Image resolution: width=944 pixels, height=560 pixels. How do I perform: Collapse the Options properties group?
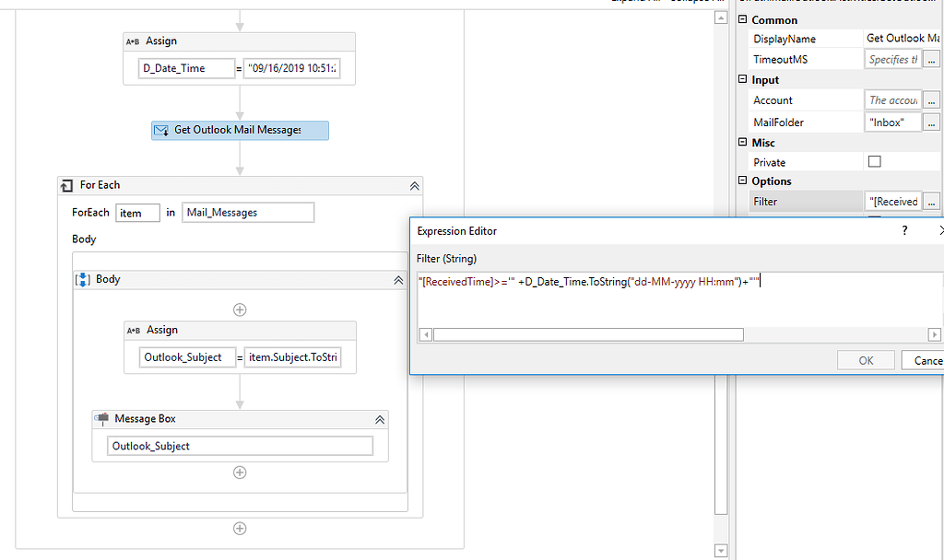(742, 181)
